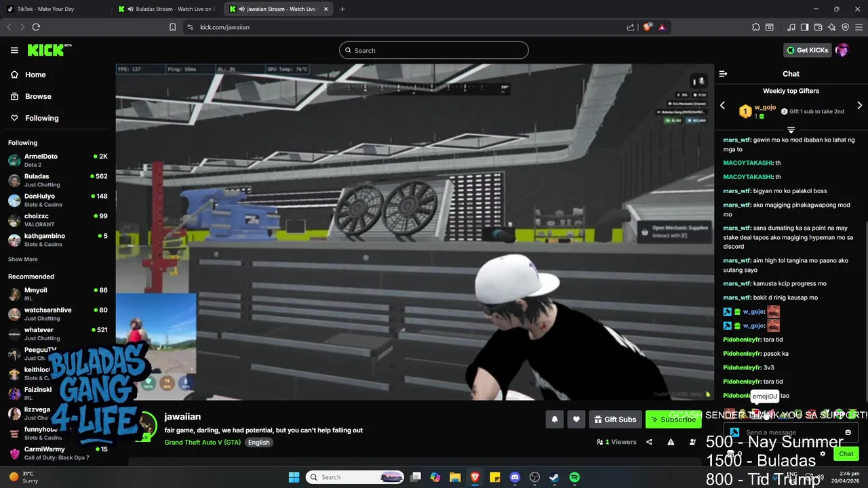Click the share page icon in address bar

(631, 27)
